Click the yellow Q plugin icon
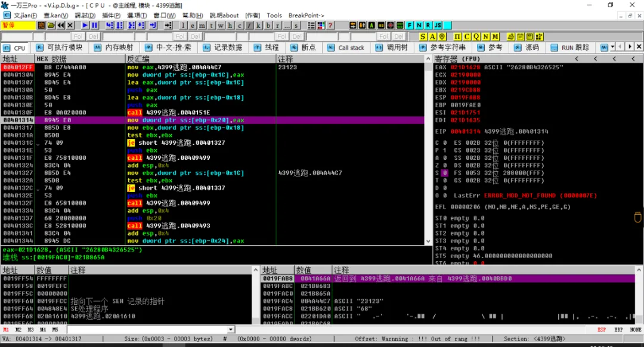The height and width of the screenshot is (347, 644). [476, 36]
